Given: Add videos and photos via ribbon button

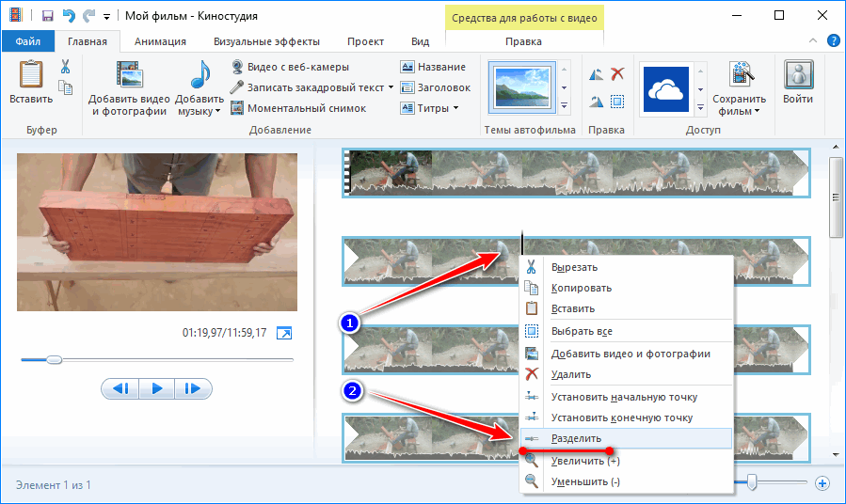Looking at the screenshot, I should click(129, 89).
